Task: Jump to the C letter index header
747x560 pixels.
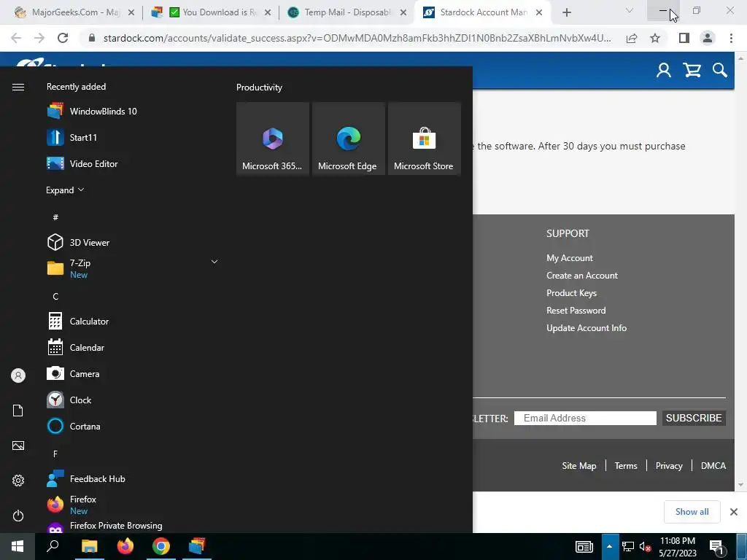Action: click(x=55, y=296)
